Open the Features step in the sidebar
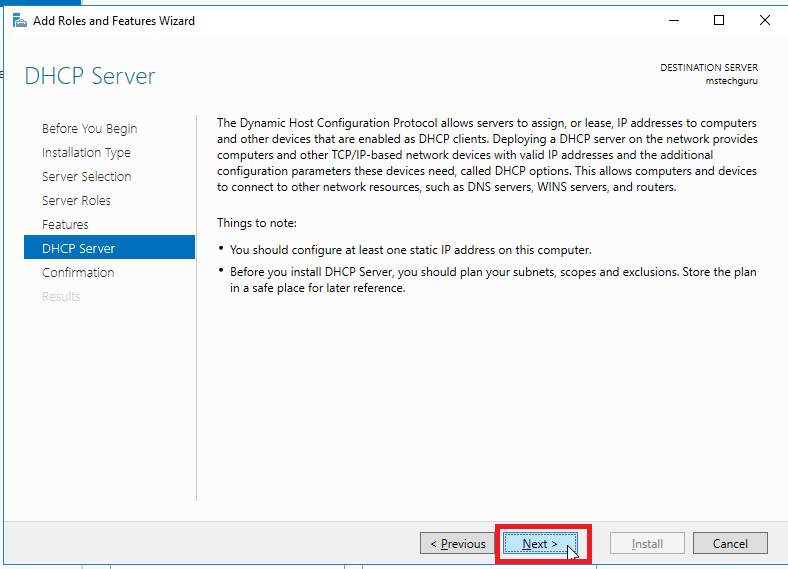The image size is (788, 569). [65, 225]
